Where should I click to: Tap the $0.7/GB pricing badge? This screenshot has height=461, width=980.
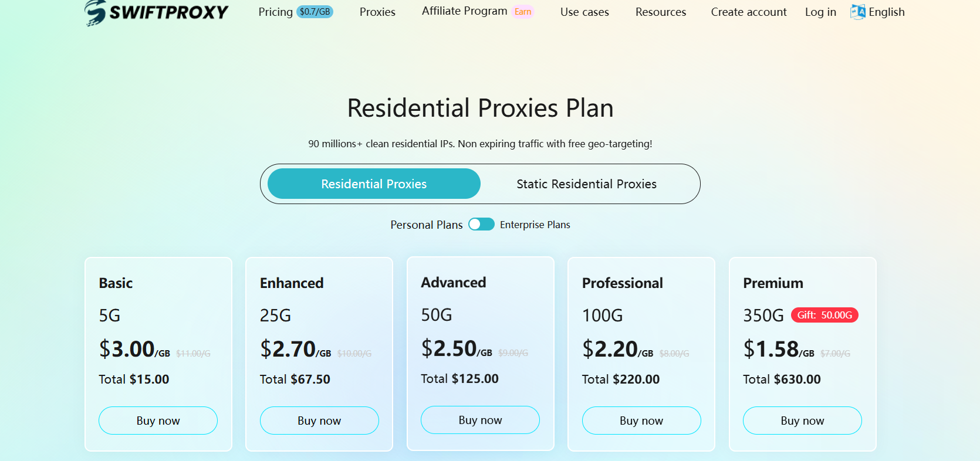point(315,12)
